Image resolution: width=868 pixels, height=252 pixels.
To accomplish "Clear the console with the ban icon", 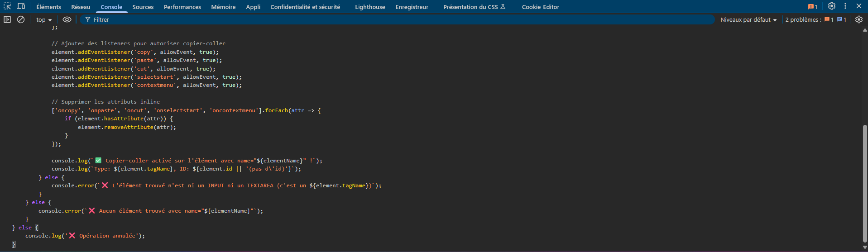I will [21, 19].
